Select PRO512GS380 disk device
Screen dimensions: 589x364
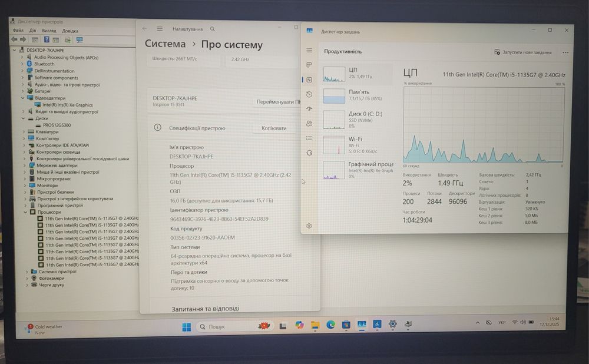[x=57, y=125]
